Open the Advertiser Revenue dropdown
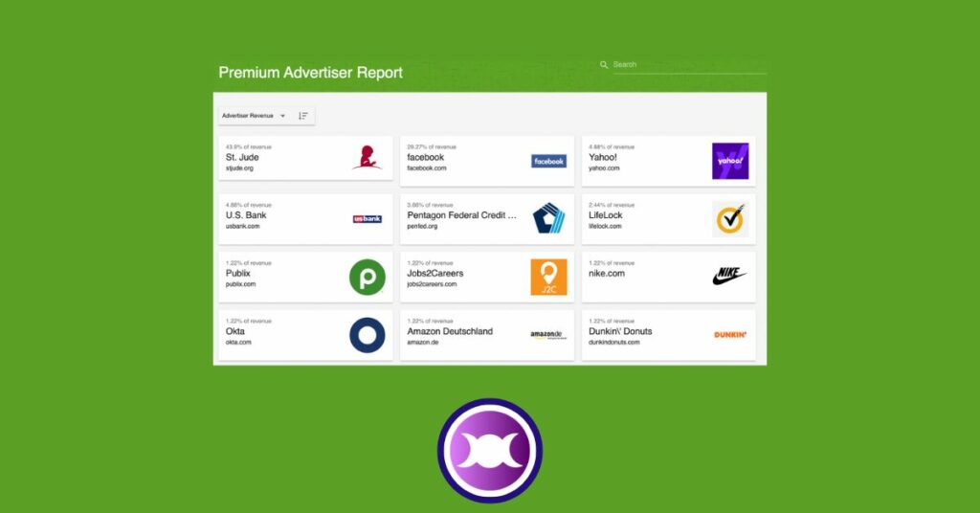Image resolution: width=980 pixels, height=513 pixels. tap(254, 116)
